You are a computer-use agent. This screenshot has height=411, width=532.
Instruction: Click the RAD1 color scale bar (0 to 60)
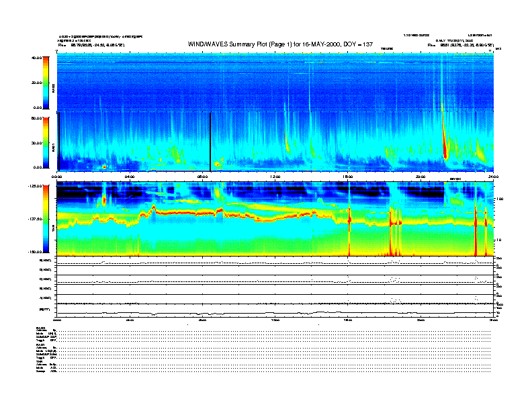[46, 143]
